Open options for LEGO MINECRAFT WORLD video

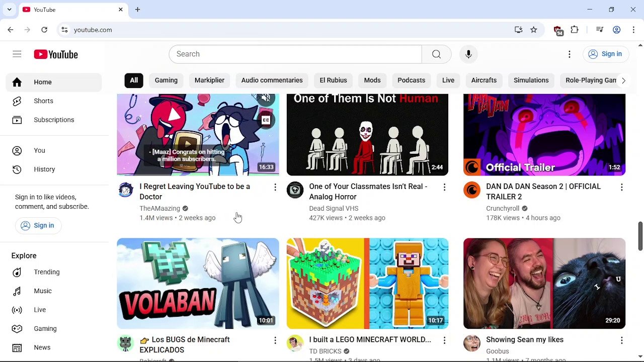pos(444,341)
